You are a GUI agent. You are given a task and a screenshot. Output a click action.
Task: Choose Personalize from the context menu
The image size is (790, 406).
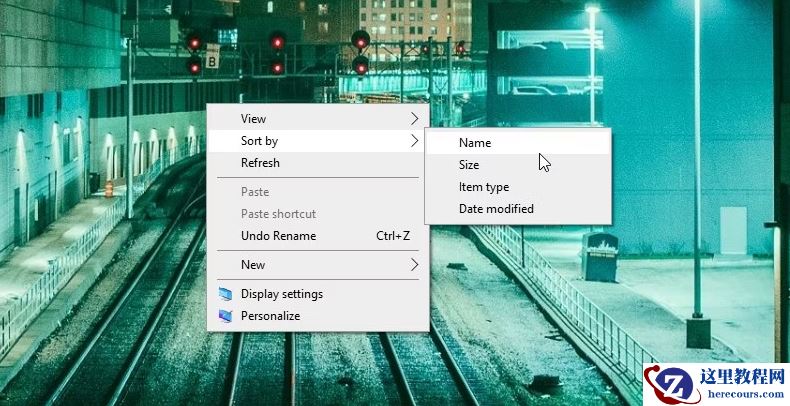318,316
